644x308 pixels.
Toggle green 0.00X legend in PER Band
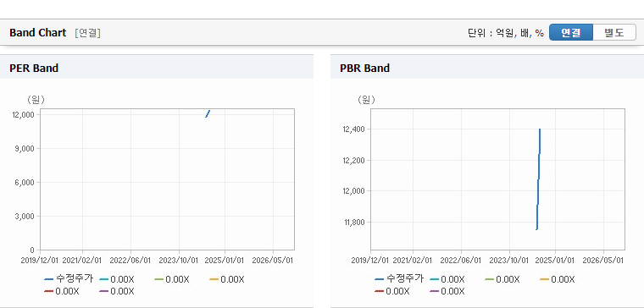click(x=172, y=279)
